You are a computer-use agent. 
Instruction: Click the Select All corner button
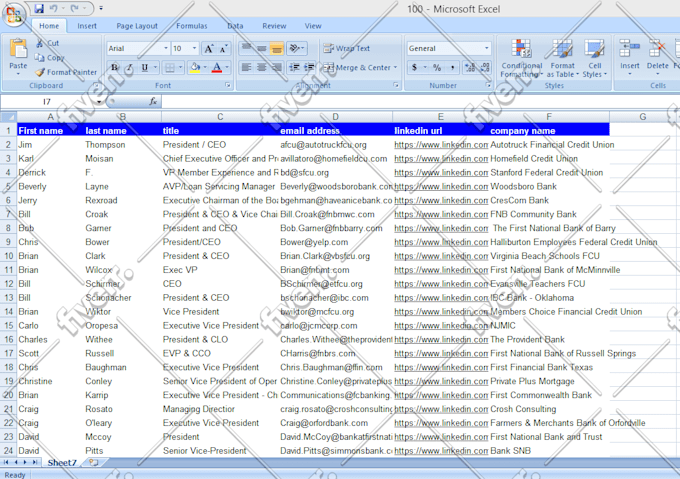(x=9, y=117)
